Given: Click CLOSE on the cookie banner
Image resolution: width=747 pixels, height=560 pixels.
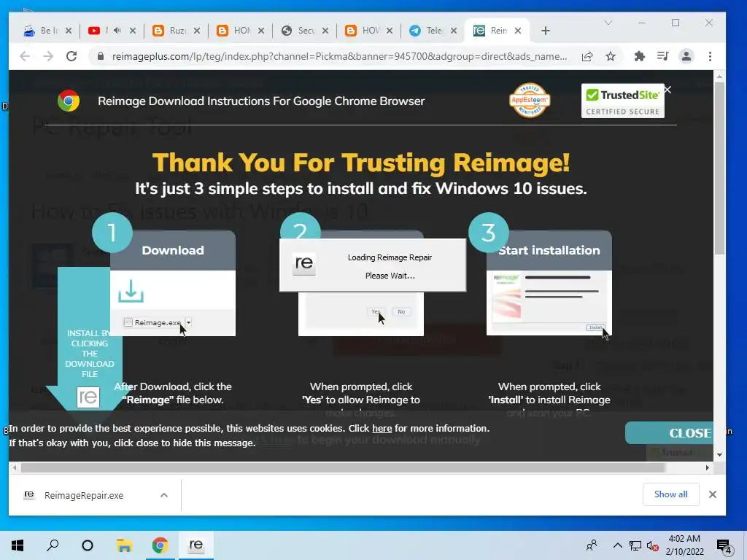Looking at the screenshot, I should coord(670,433).
